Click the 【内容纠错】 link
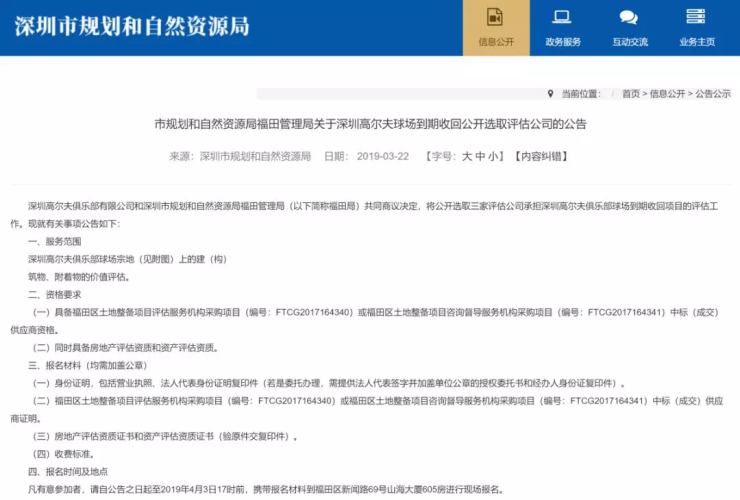740x500 pixels. 539,157
